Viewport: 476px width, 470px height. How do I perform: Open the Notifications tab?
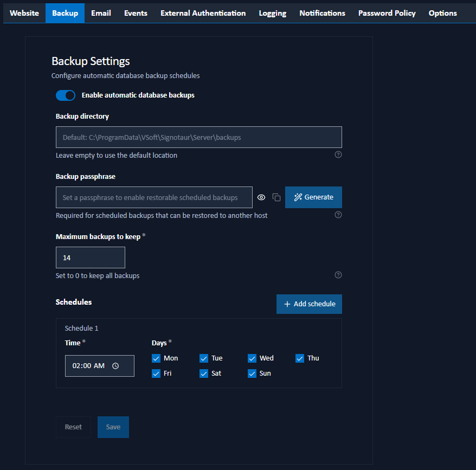coord(323,14)
